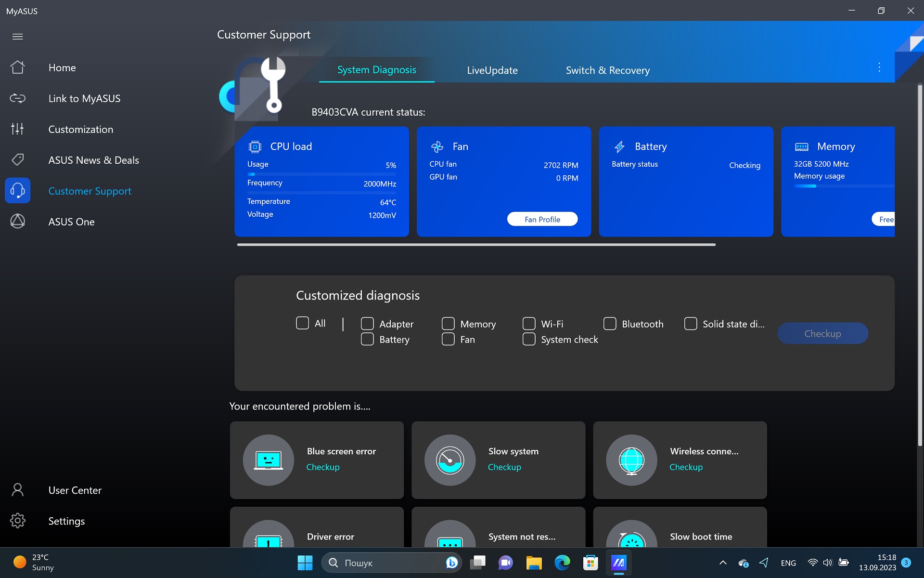Click the Link to MyASUS icon

point(18,98)
